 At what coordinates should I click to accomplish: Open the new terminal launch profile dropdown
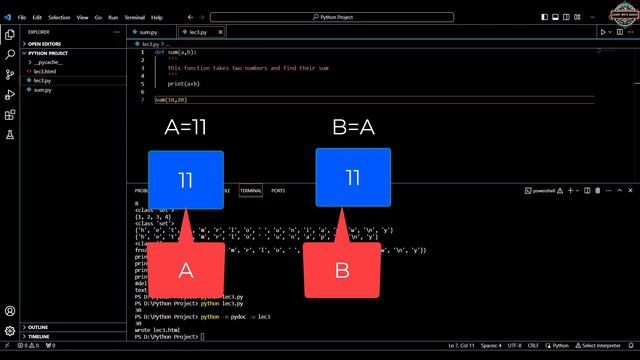578,191
